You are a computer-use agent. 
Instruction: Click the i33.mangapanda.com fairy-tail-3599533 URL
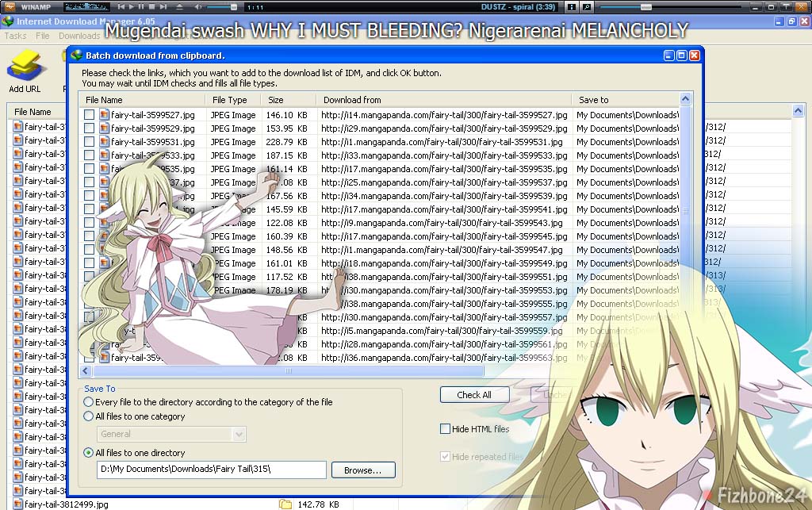(x=444, y=155)
